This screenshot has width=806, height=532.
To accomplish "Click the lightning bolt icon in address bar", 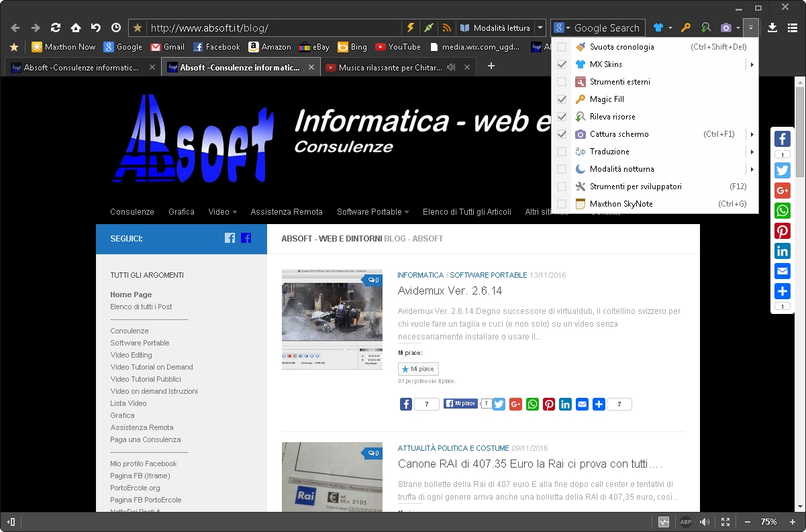I will tap(411, 28).
